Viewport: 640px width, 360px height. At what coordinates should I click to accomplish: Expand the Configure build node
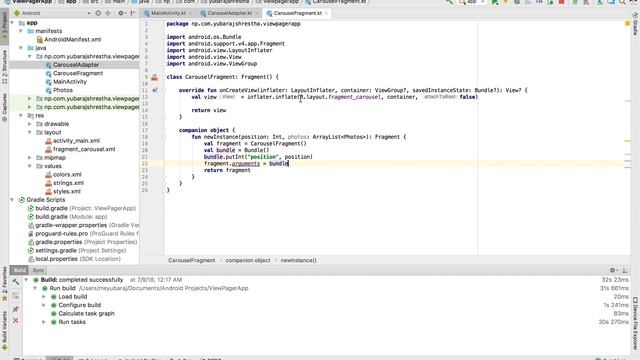tap(44, 305)
